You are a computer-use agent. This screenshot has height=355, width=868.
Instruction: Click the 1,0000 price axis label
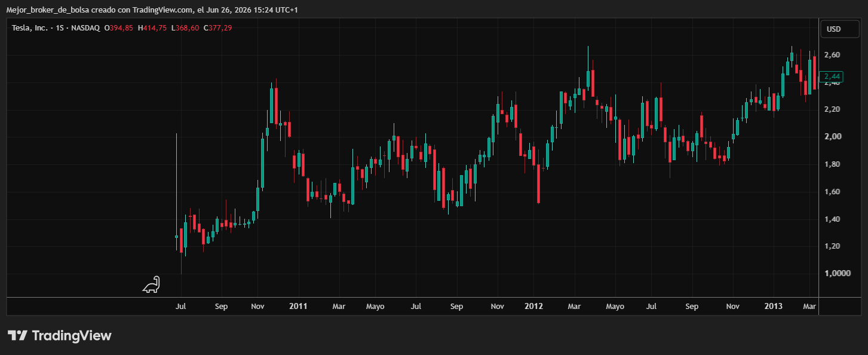coord(836,274)
